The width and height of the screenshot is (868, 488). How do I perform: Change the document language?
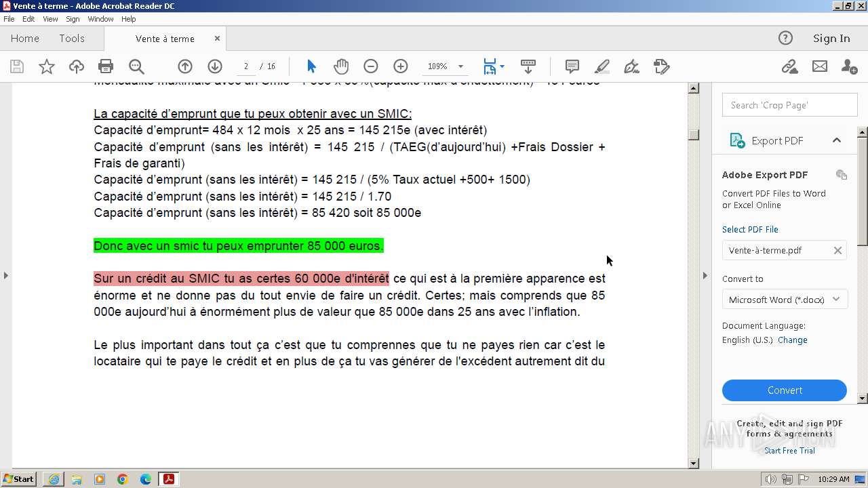(x=792, y=340)
